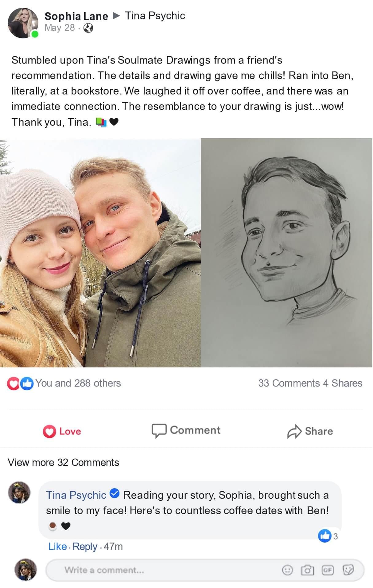
Task: Open the Tina Psychic page link in header
Action: pos(155,16)
